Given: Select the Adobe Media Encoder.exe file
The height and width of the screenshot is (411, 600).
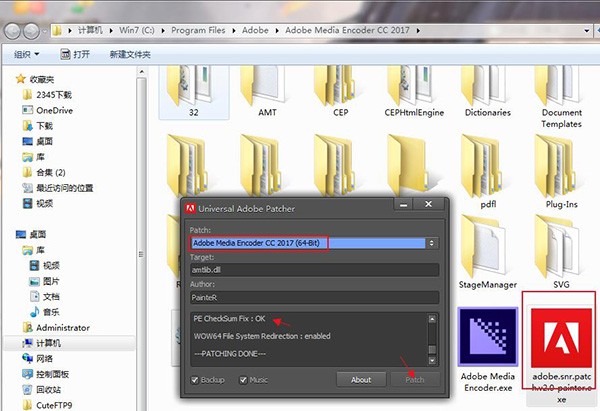Looking at the screenshot, I should pyautogui.click(x=488, y=350).
